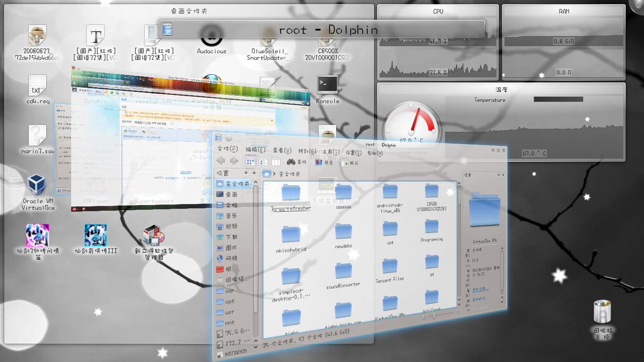644x362 pixels.
Task: Select the 3g-qq-refresher folder
Action: [x=291, y=197]
